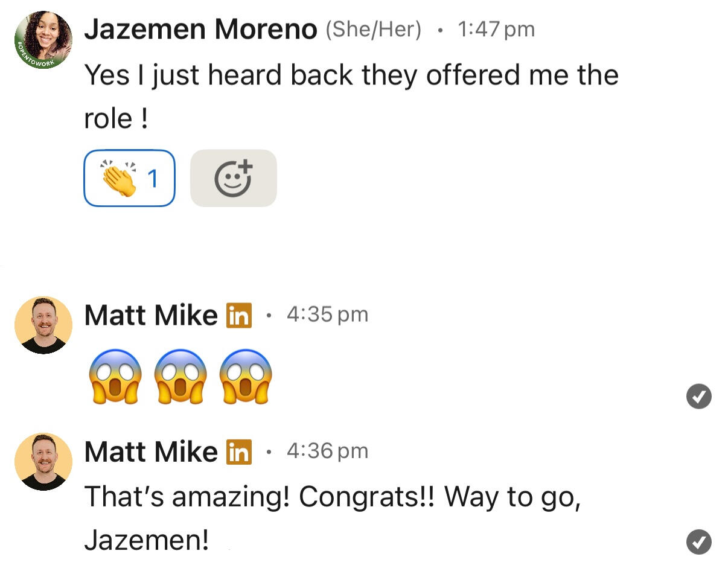Click the 4:36 pm timestamp
Image resolution: width=728 pixels, height=571 pixels.
327,451
